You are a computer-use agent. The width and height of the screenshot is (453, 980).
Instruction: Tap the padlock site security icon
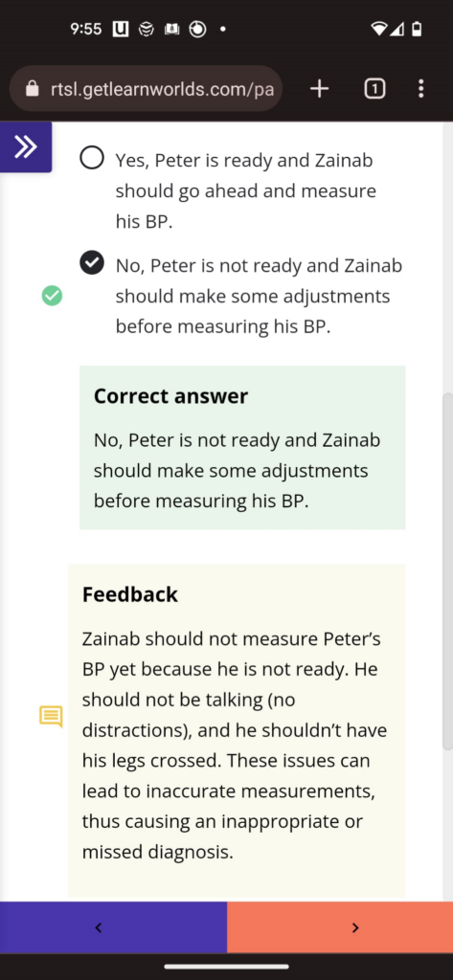coord(33,89)
